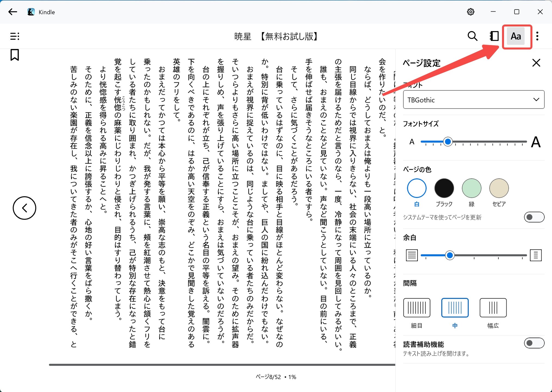Click the ページ設定 heading
Viewport: 552px width, 392px height.
tap(422, 63)
